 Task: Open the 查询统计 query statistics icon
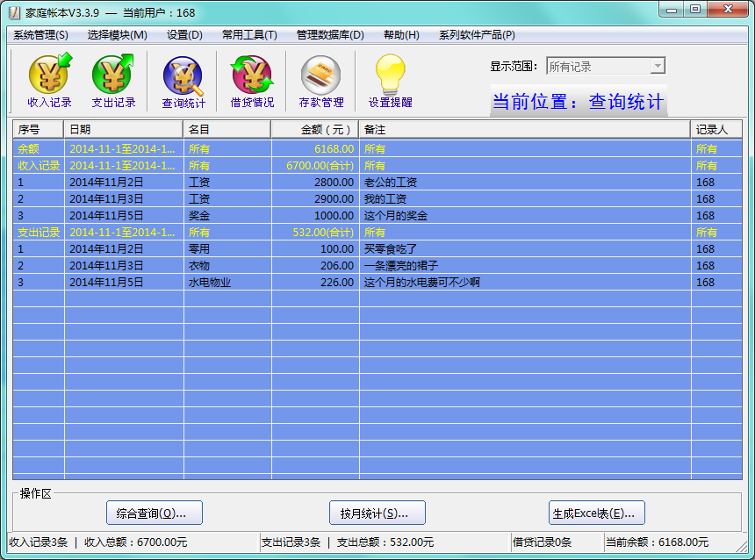[183, 81]
